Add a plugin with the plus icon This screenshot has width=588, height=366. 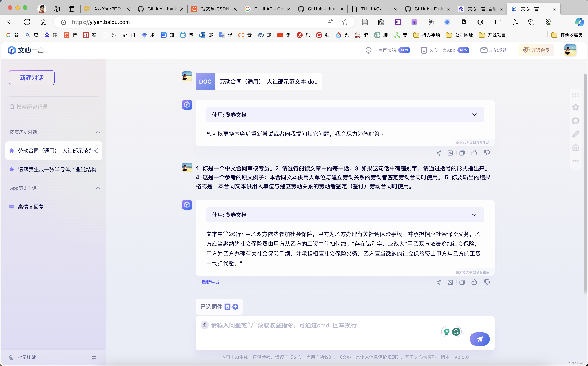pos(235,307)
